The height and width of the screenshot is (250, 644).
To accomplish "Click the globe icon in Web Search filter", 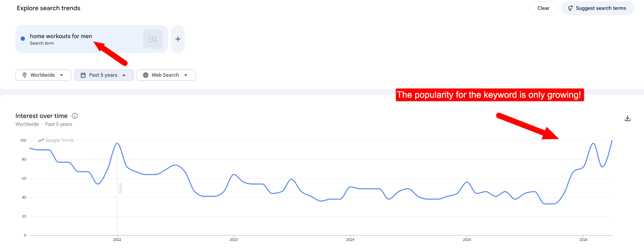I will (x=146, y=75).
